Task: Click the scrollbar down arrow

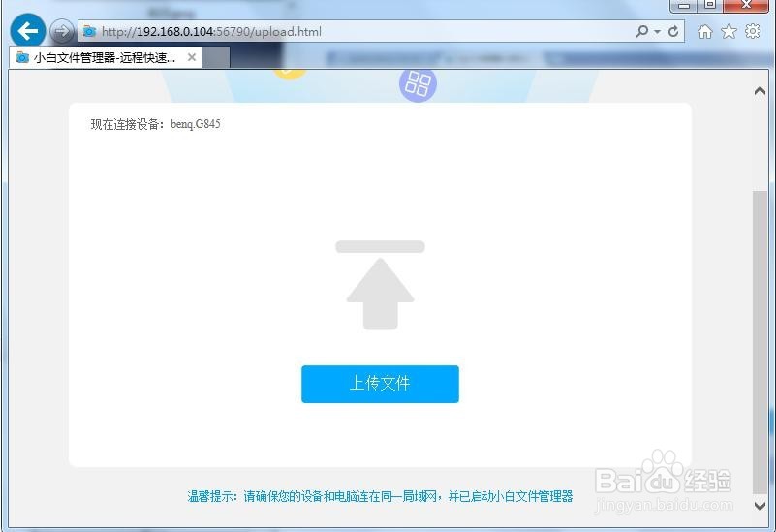Action: pos(760,506)
